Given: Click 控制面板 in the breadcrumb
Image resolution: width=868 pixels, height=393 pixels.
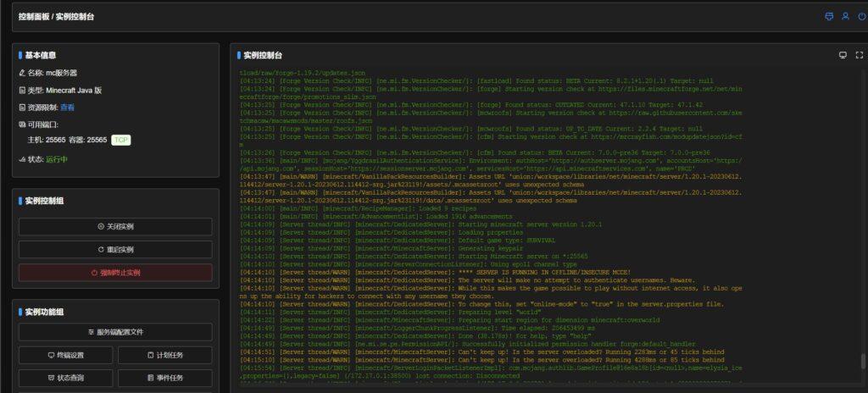Looking at the screenshot, I should point(33,17).
